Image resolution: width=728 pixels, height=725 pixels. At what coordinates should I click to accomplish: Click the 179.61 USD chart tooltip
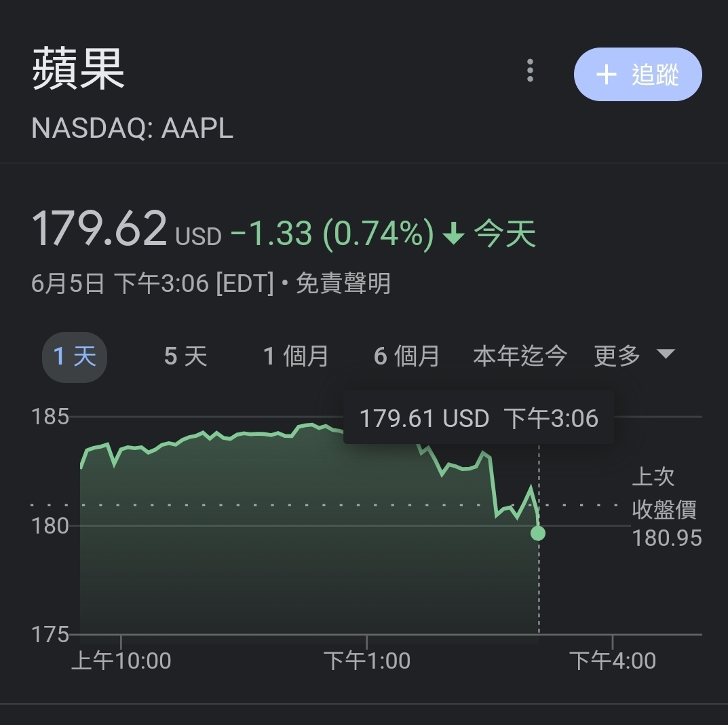[x=479, y=418]
